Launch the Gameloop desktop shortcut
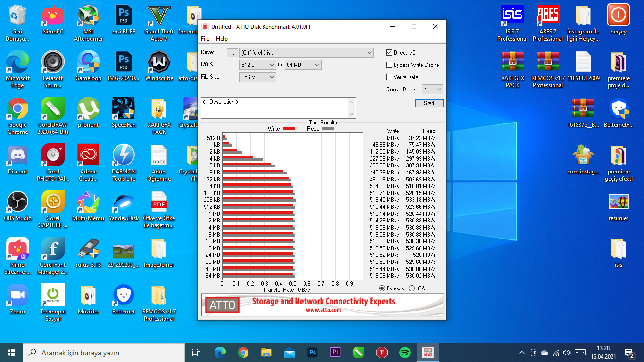The height and width of the screenshot is (362, 644). [x=88, y=66]
